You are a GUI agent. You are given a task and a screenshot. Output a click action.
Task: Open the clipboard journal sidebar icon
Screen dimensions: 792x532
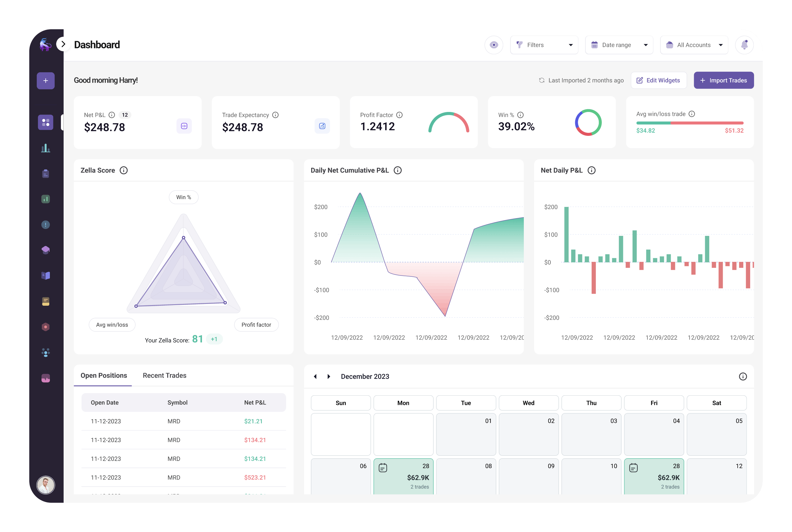click(45, 174)
